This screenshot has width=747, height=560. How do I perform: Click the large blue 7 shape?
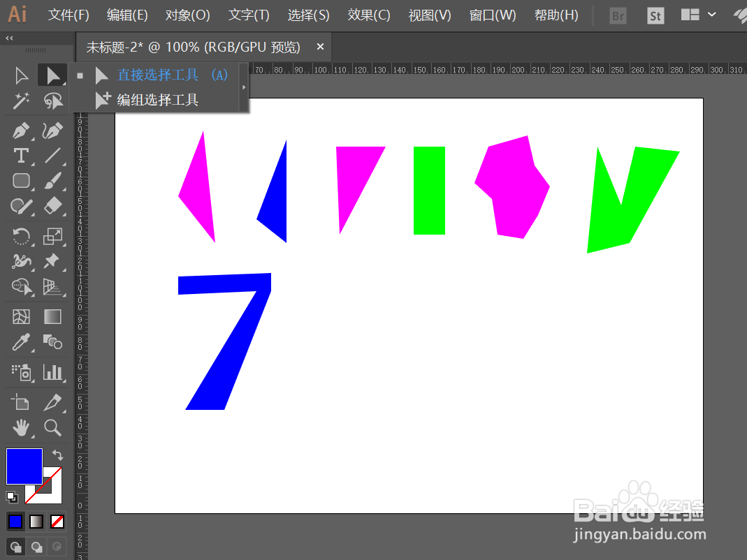click(x=224, y=341)
